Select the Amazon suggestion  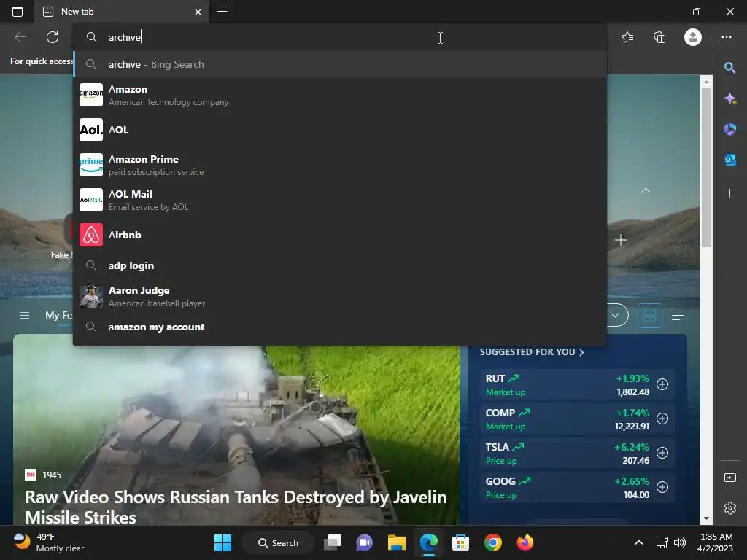pyautogui.click(x=340, y=96)
